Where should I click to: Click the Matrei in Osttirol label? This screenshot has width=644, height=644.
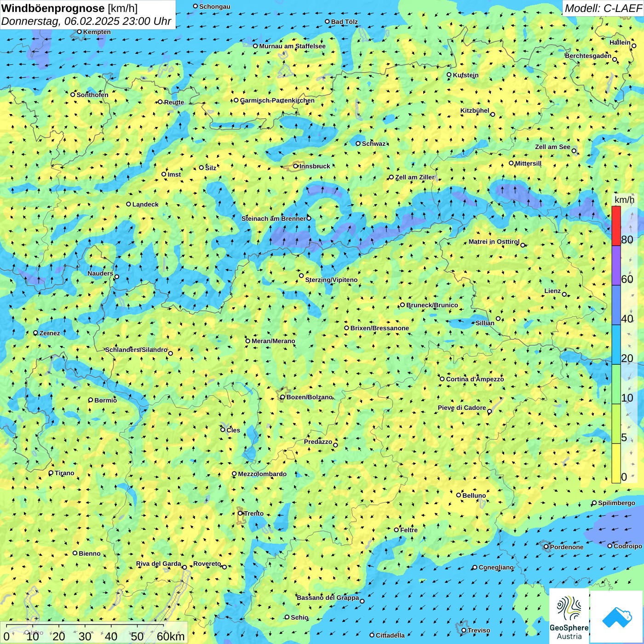tap(494, 241)
